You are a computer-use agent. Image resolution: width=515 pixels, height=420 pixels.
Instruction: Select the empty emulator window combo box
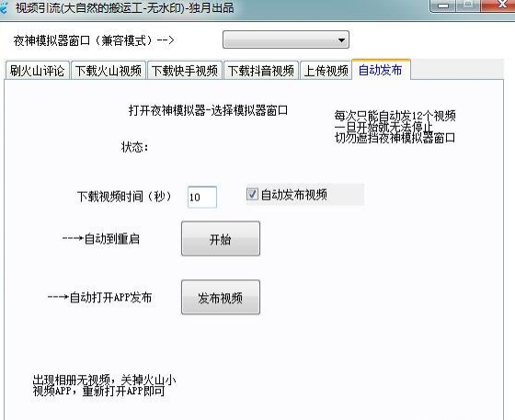(286, 40)
